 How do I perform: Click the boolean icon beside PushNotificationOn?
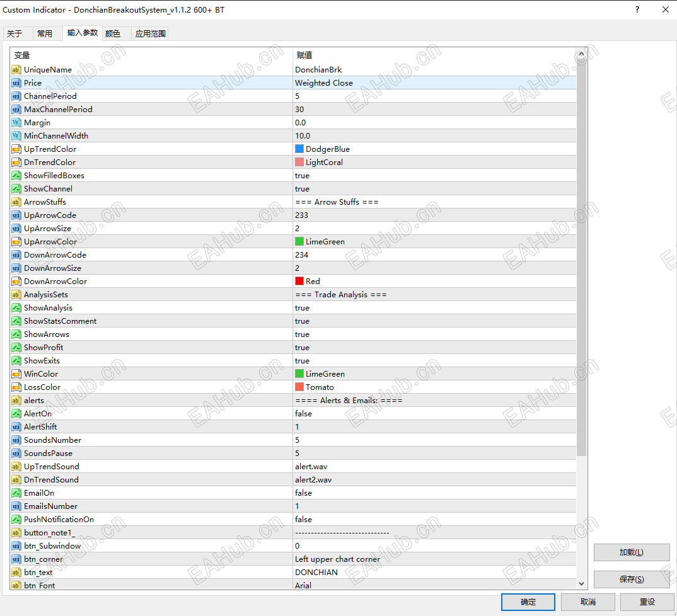pyautogui.click(x=16, y=520)
